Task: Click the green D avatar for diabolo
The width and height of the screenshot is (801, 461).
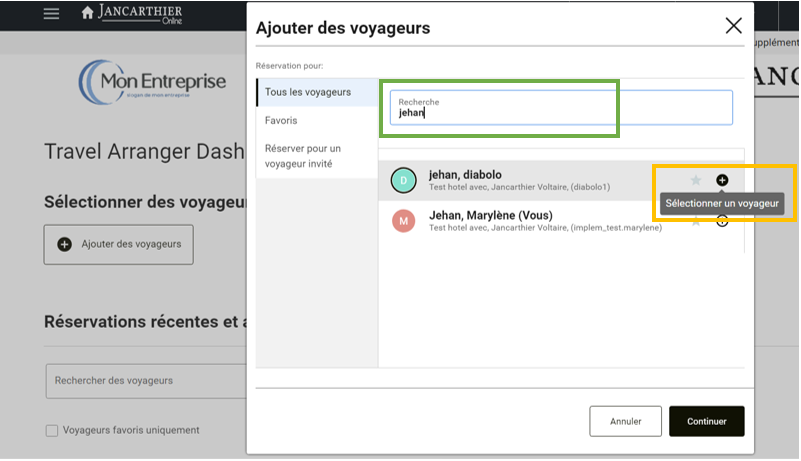Action: [x=403, y=180]
